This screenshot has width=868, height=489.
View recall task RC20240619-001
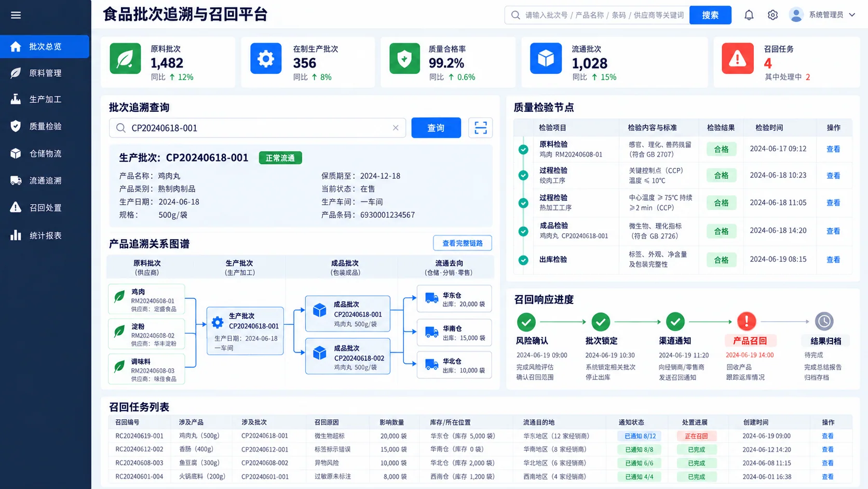tap(828, 436)
